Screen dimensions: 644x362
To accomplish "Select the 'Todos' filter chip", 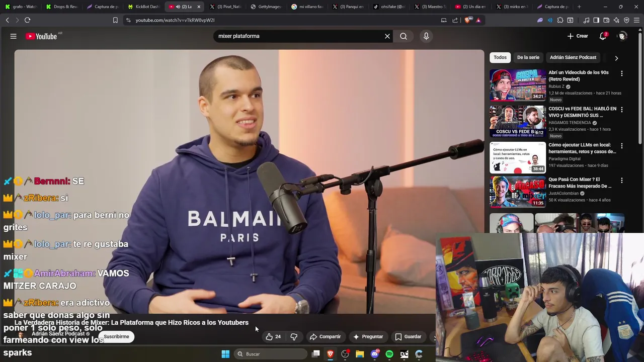I will pos(500,57).
